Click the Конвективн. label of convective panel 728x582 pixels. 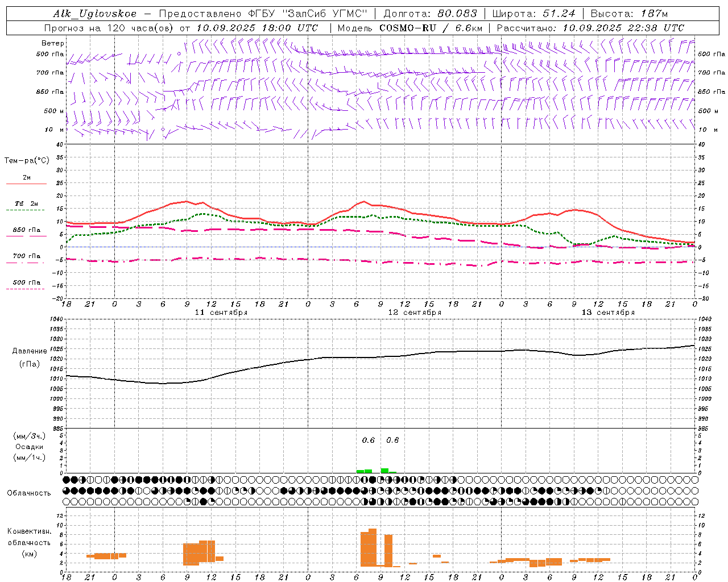[x=29, y=531]
